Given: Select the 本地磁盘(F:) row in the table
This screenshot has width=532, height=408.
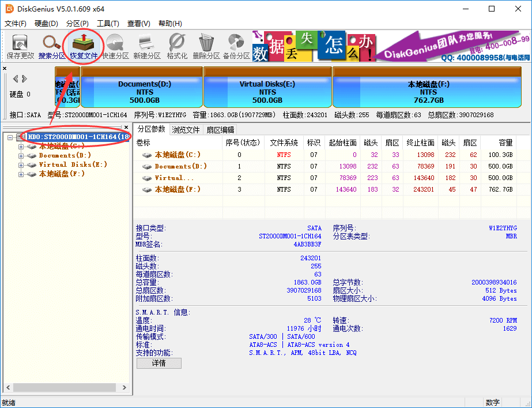Looking at the screenshot, I should point(326,189).
